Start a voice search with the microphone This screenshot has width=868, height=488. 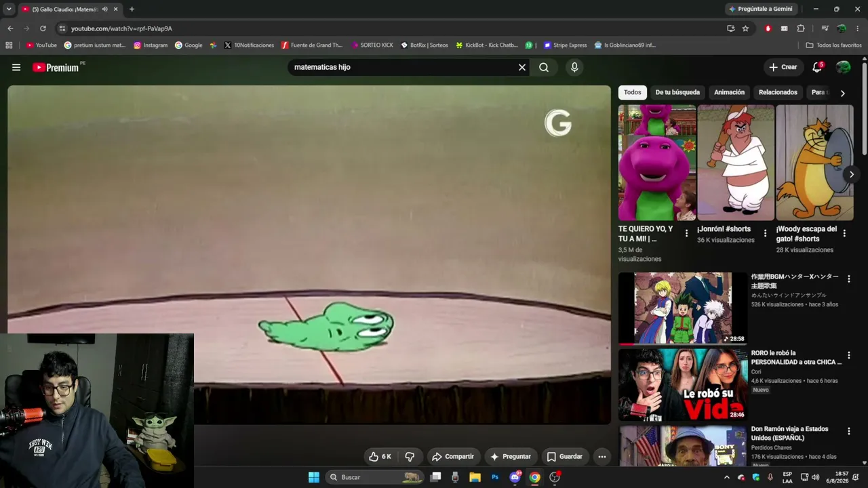click(574, 67)
